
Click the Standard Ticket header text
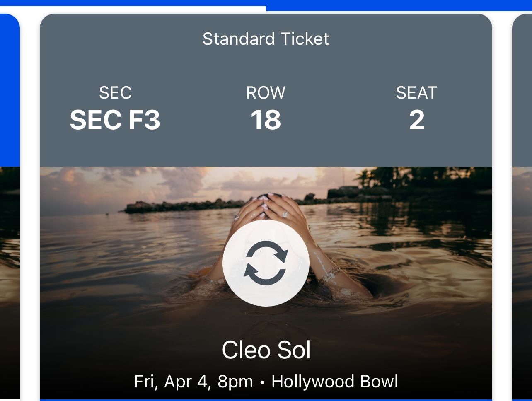tap(266, 39)
